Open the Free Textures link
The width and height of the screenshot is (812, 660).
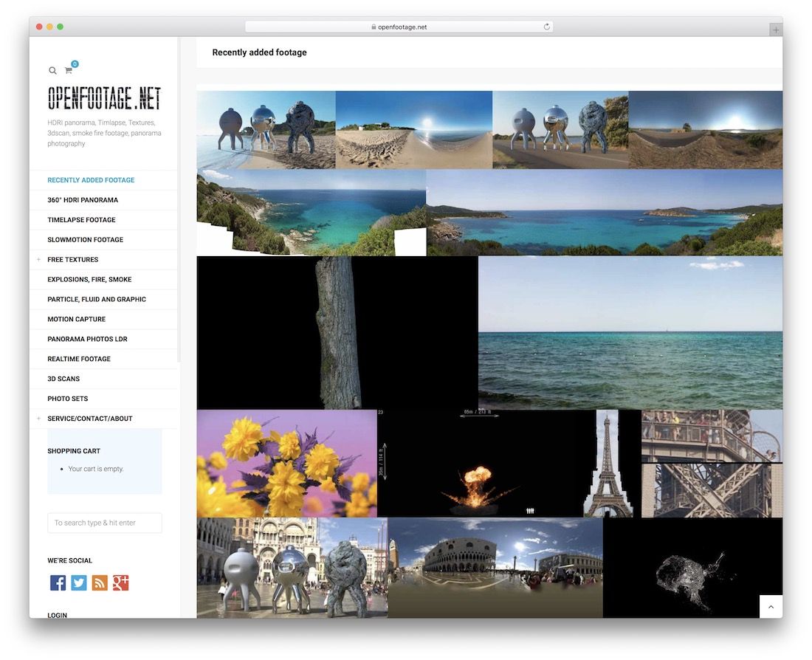[73, 260]
